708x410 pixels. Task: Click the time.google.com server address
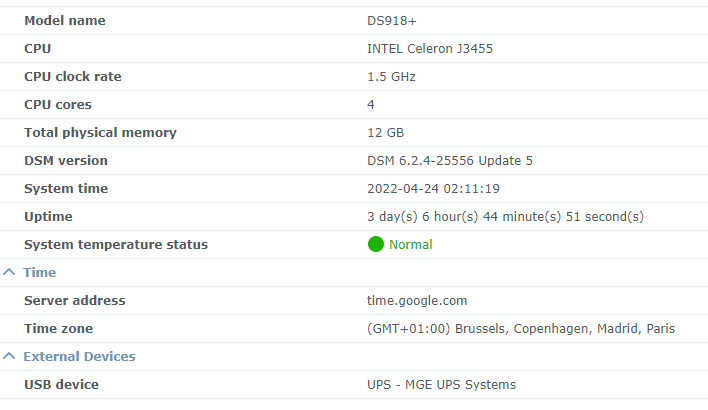417,300
